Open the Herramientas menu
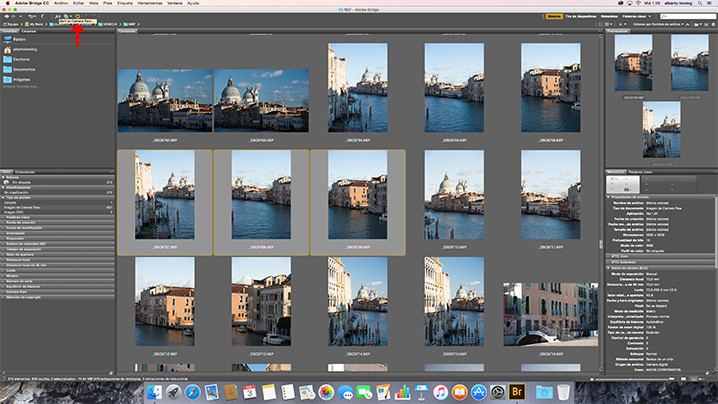 click(150, 3)
